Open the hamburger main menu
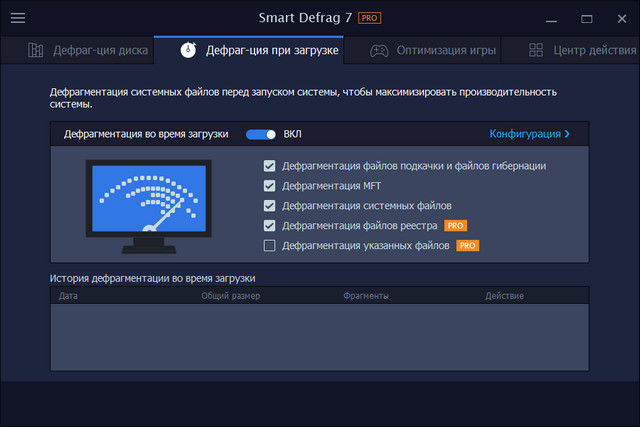 click(18, 18)
